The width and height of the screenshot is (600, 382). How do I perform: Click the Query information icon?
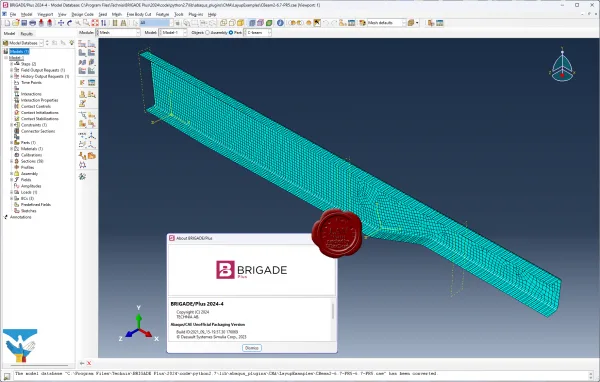280,23
